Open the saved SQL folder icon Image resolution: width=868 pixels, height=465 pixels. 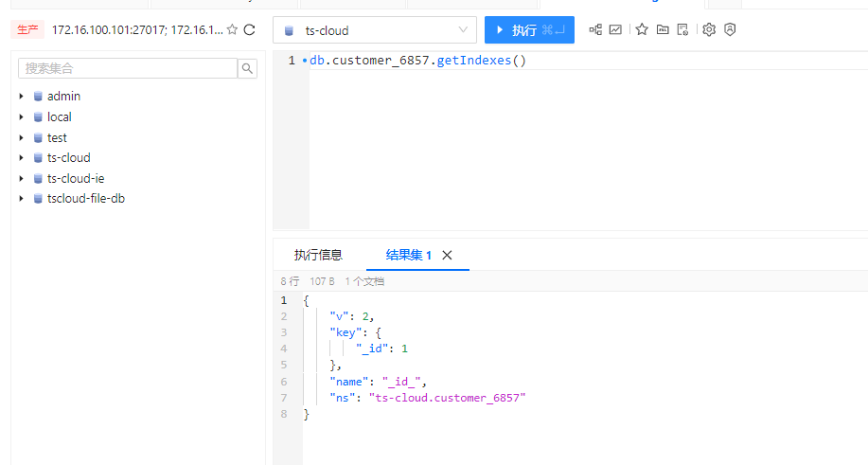click(x=663, y=30)
